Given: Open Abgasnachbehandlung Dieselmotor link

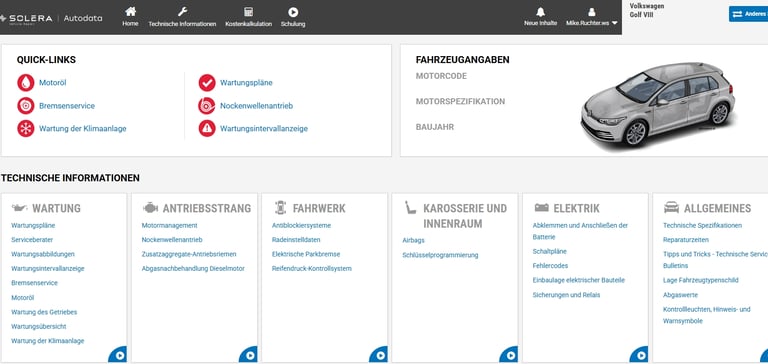Looking at the screenshot, I should (193, 268).
